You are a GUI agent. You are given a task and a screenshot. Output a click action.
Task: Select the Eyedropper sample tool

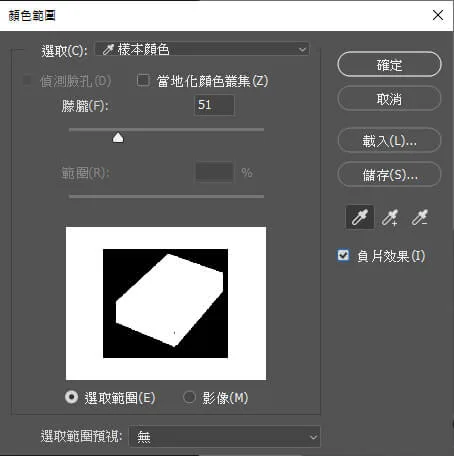[360, 218]
